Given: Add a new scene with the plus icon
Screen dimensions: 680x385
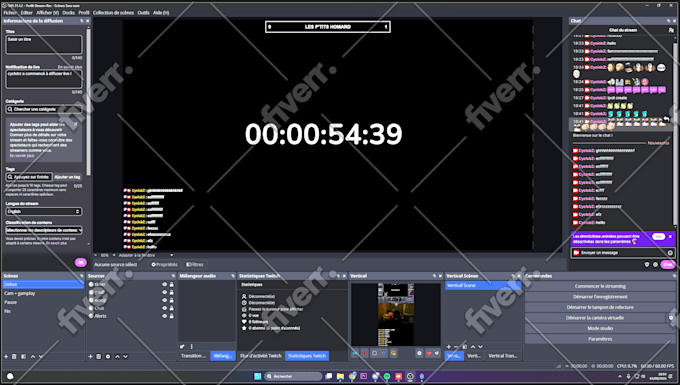Looking at the screenshot, I should pyautogui.click(x=6, y=356).
